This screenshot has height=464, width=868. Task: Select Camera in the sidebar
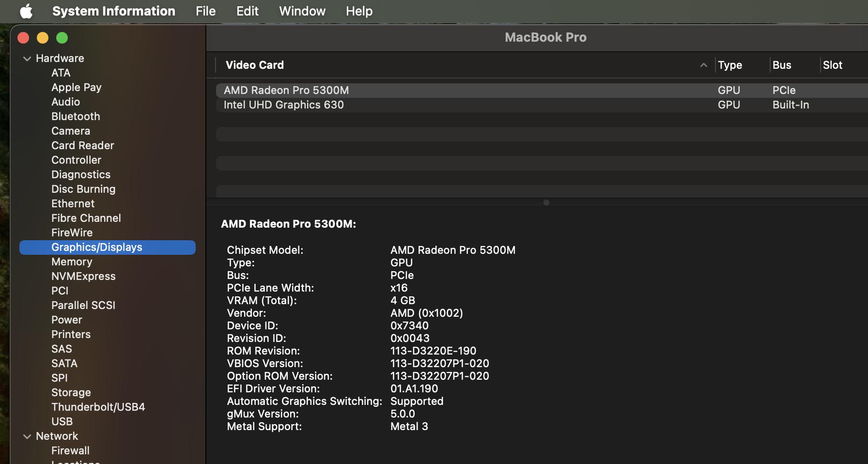point(71,131)
